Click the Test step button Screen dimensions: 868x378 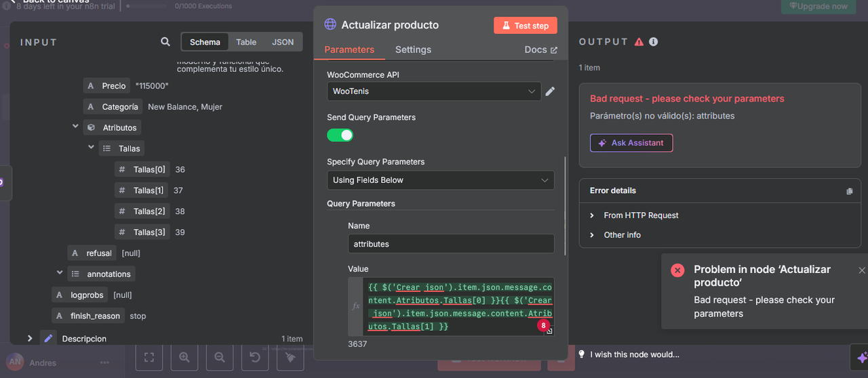pyautogui.click(x=526, y=25)
